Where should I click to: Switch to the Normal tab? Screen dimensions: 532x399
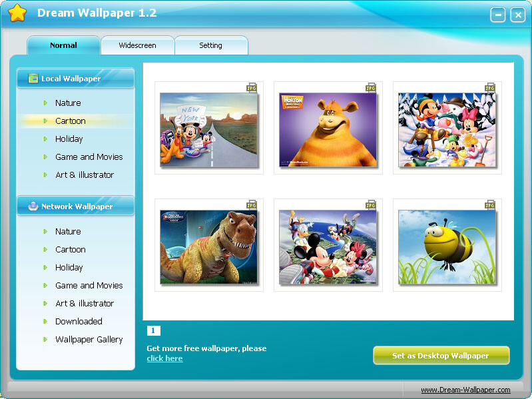point(63,45)
